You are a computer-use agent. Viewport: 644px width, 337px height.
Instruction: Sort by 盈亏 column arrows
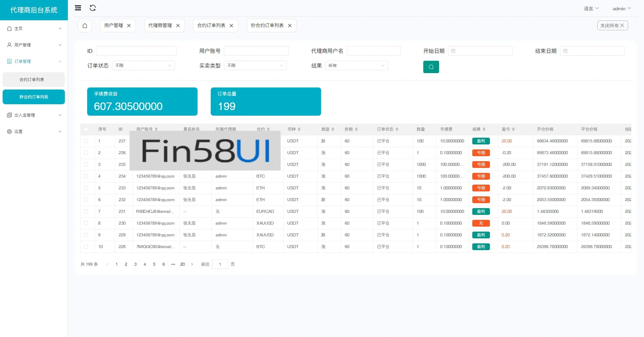513,129
